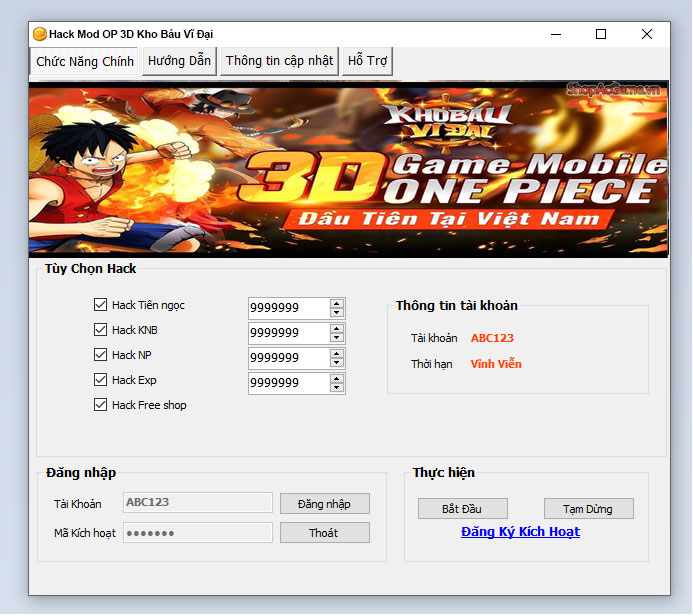
Task: Decrement the Hack NP spinner value
Action: click(x=337, y=362)
